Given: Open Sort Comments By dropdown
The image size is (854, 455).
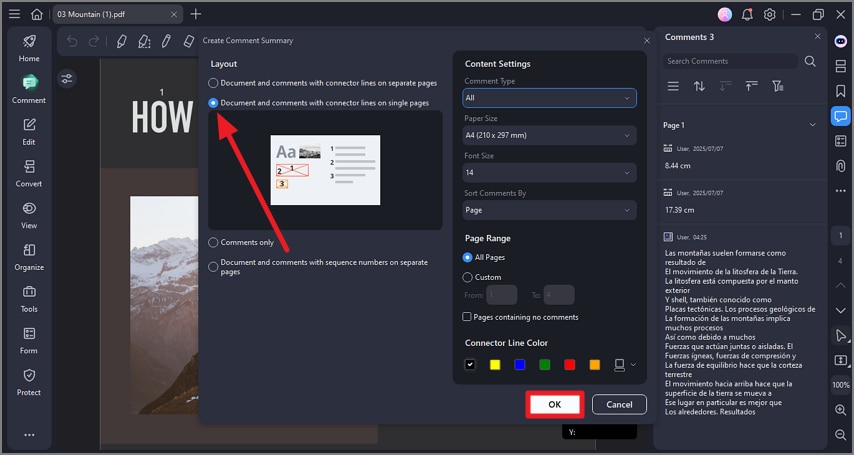Looking at the screenshot, I should click(549, 210).
